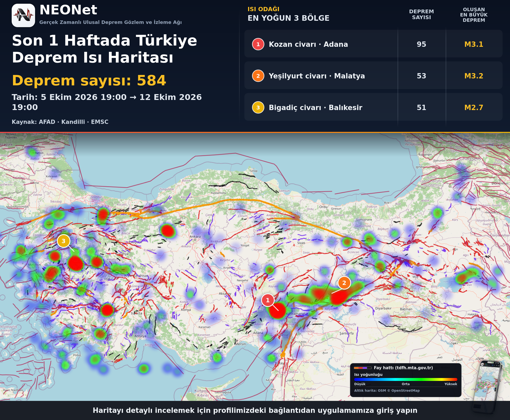Screen dimensions: 510x420
Task: Click the OLUŞAN EN BÜYÜK DEPREM header
Action: pyautogui.click(x=474, y=15)
